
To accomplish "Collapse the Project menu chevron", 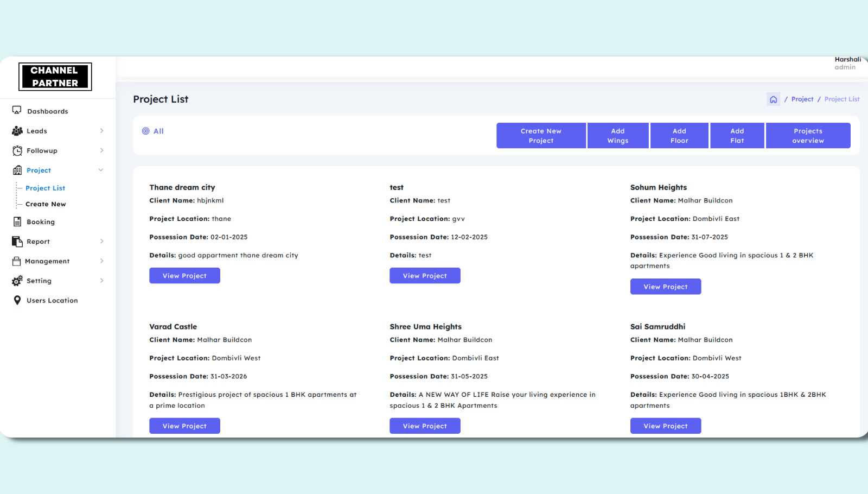I will pos(101,170).
